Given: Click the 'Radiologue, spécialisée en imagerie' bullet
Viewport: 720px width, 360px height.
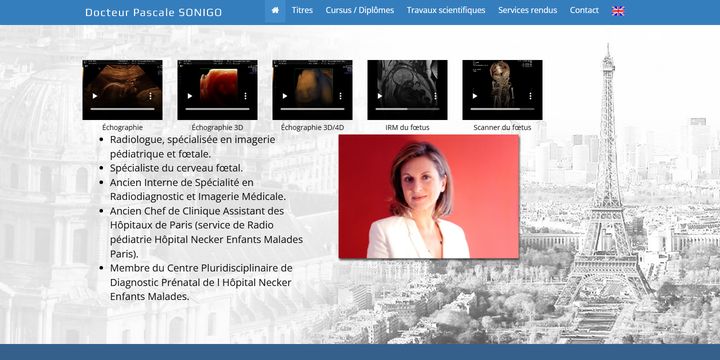Looking at the screenshot, I should (192, 146).
